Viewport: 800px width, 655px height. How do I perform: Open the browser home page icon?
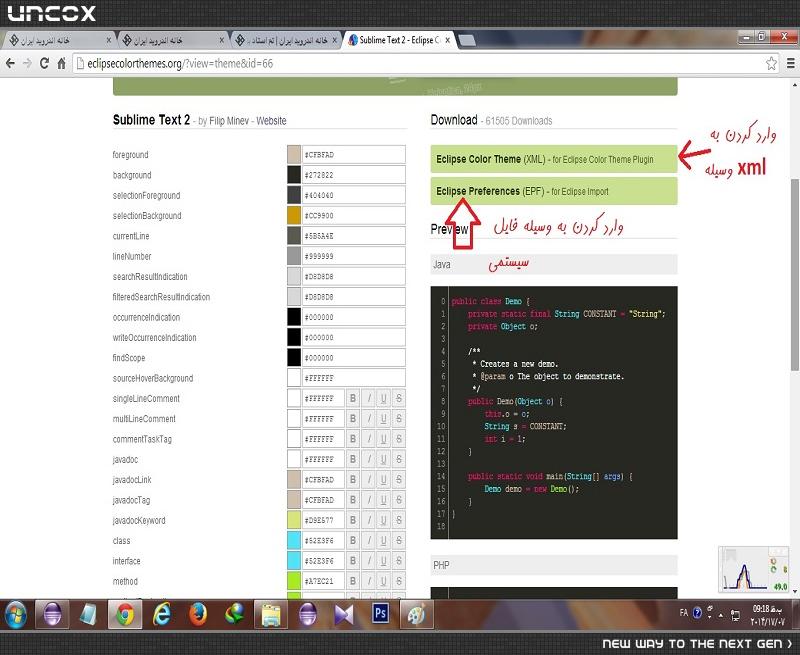pos(61,63)
